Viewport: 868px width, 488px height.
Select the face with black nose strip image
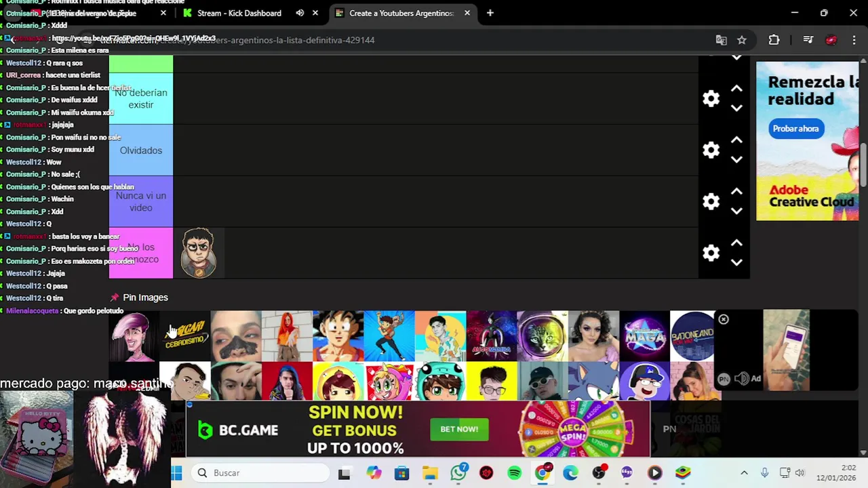[236, 335]
